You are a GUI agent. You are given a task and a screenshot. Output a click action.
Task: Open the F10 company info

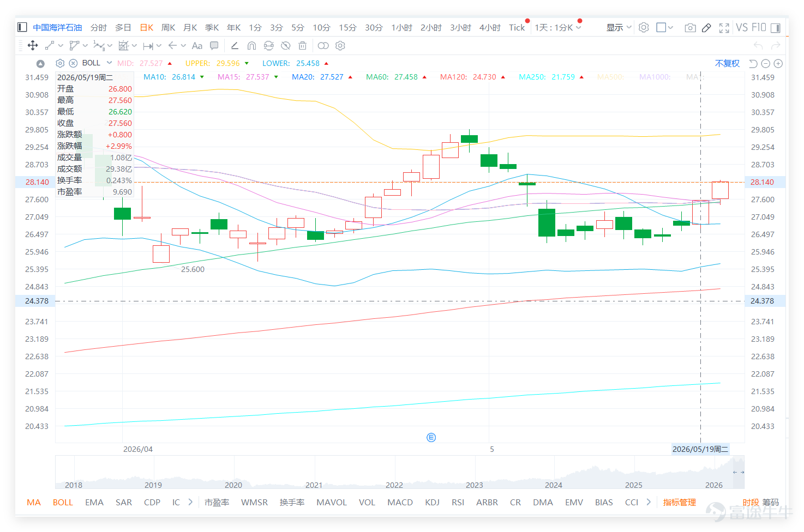759,27
